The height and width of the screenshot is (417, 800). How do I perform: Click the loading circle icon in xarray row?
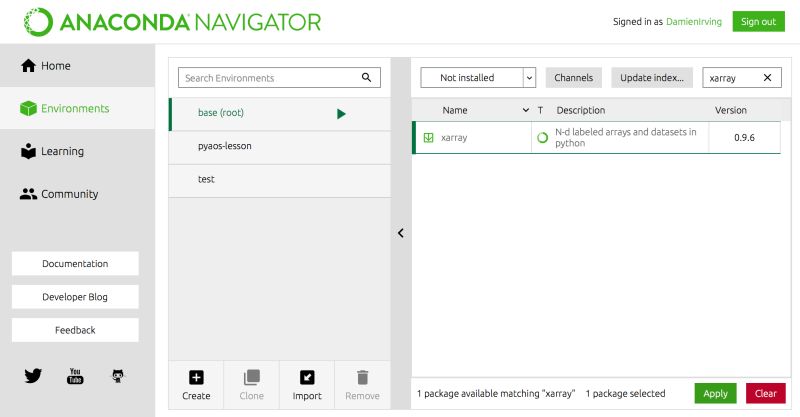tap(542, 137)
